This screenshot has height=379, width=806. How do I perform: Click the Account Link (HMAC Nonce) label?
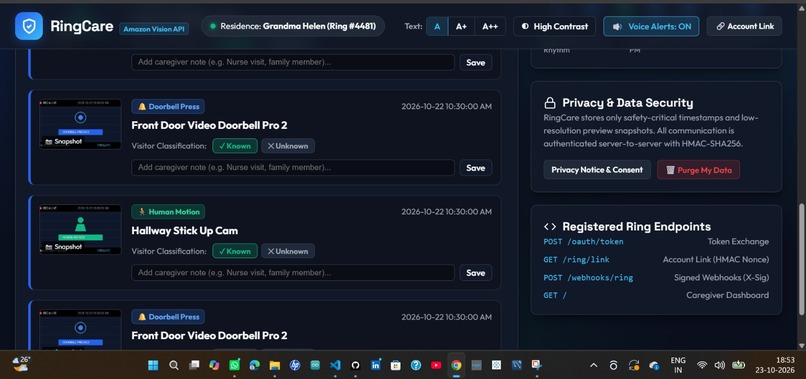716,260
